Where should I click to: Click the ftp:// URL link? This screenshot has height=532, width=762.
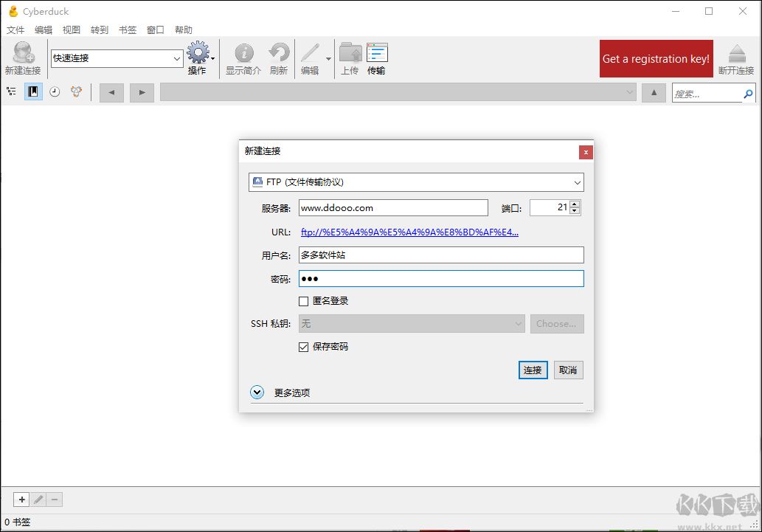pos(409,232)
